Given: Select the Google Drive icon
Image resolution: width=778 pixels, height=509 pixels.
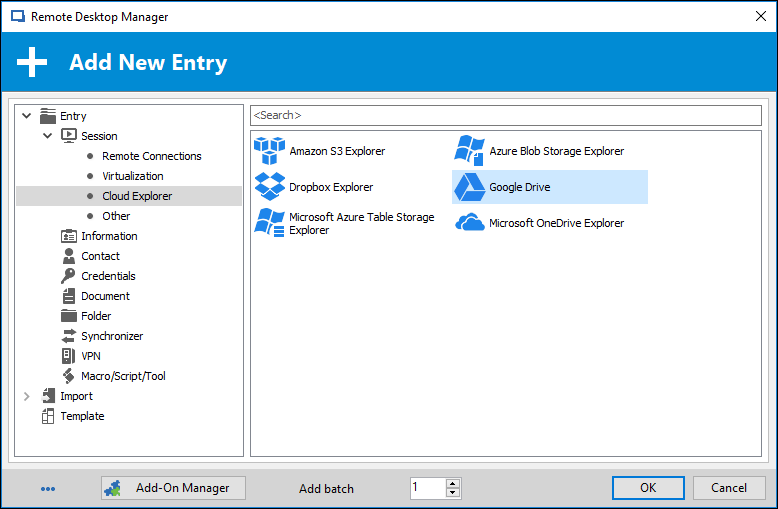Looking at the screenshot, I should point(470,187).
